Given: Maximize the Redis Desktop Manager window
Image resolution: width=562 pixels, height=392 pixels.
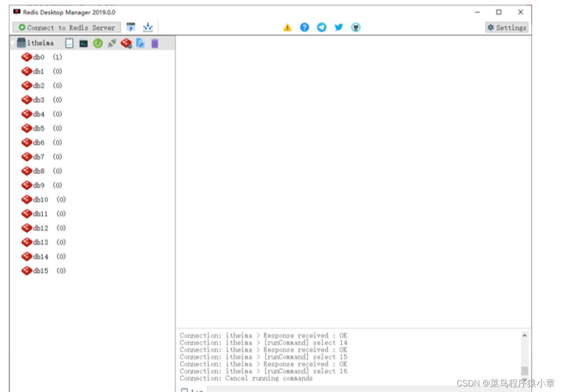Looking at the screenshot, I should click(x=499, y=12).
